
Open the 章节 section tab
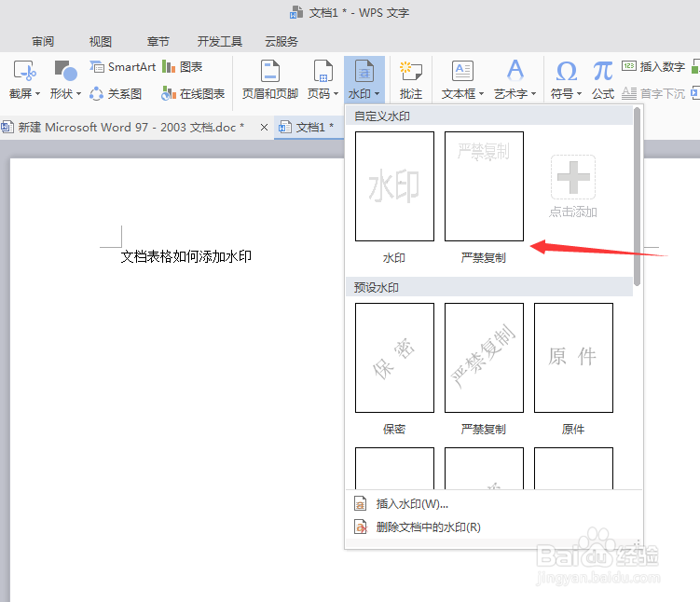pos(158,42)
